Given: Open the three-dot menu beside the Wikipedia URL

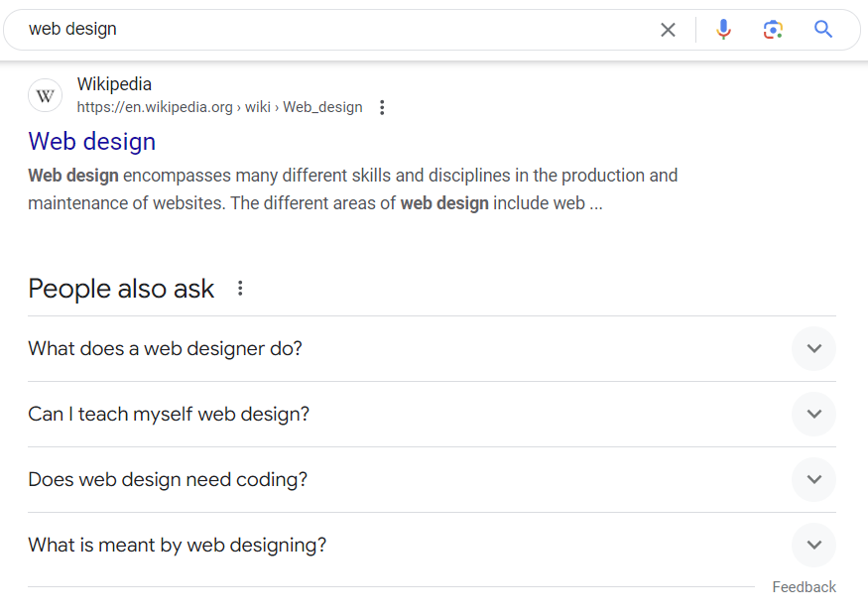Looking at the screenshot, I should 382,107.
